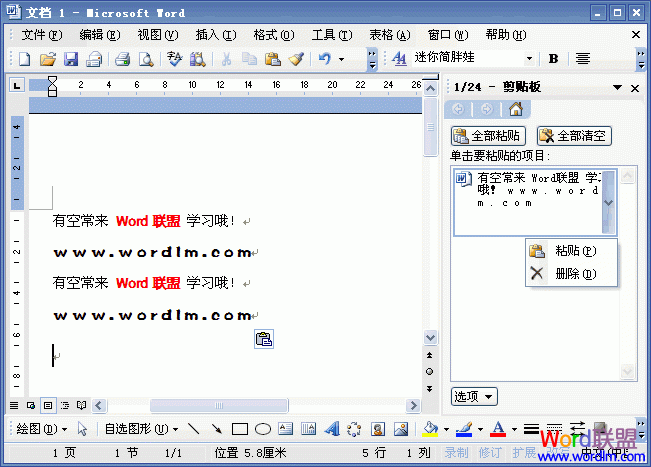Select the Oval drawing tool
The width and height of the screenshot is (651, 467).
tap(263, 429)
